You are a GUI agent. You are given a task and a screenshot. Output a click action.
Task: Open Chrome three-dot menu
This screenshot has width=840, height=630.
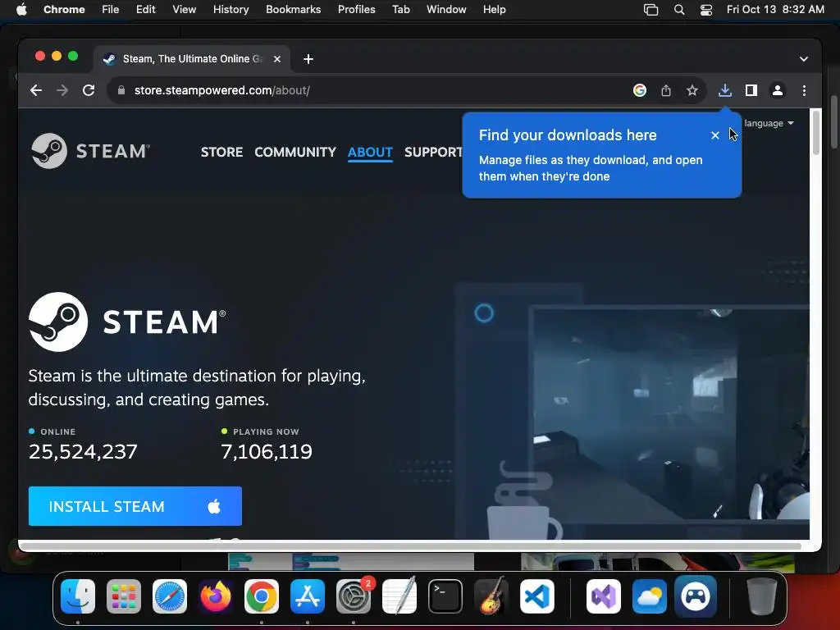[x=804, y=90]
